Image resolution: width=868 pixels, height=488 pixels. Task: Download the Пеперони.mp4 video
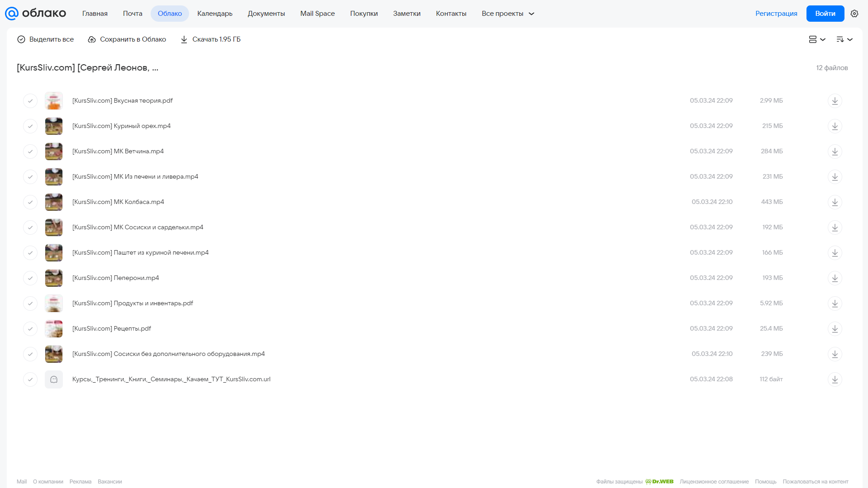click(835, 278)
